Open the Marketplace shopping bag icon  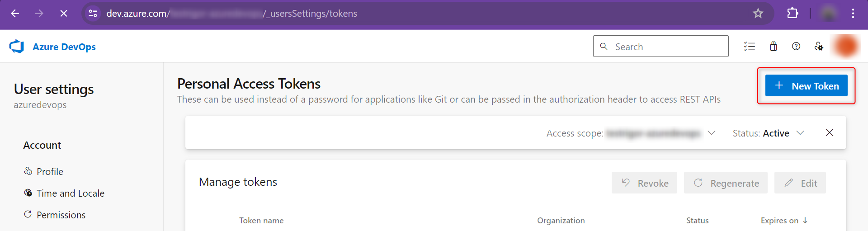point(774,47)
